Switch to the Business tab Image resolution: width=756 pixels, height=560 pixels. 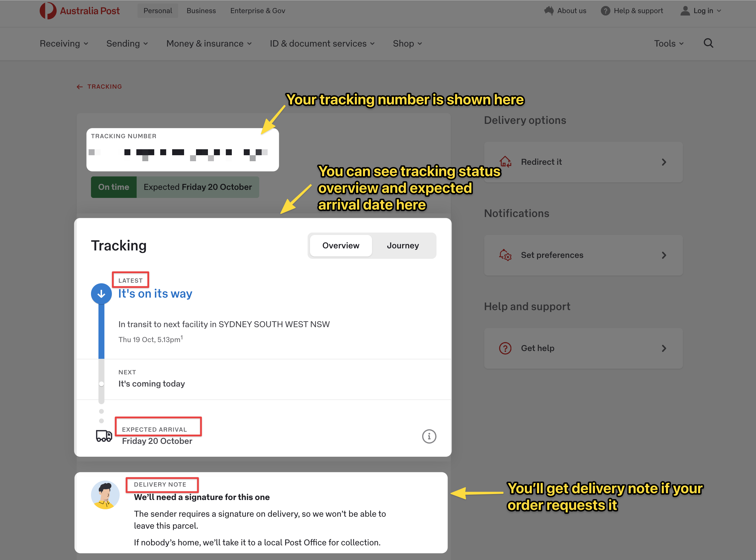(201, 10)
